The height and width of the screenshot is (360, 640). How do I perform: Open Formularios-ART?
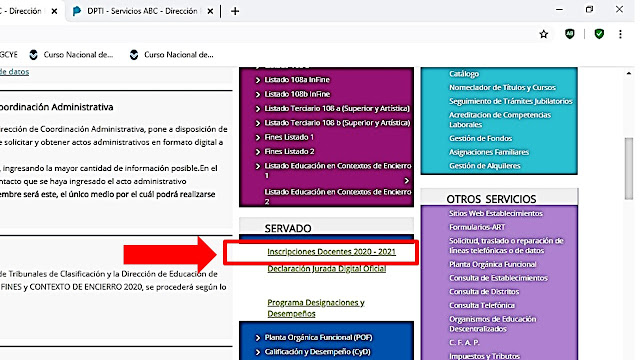tap(477, 227)
